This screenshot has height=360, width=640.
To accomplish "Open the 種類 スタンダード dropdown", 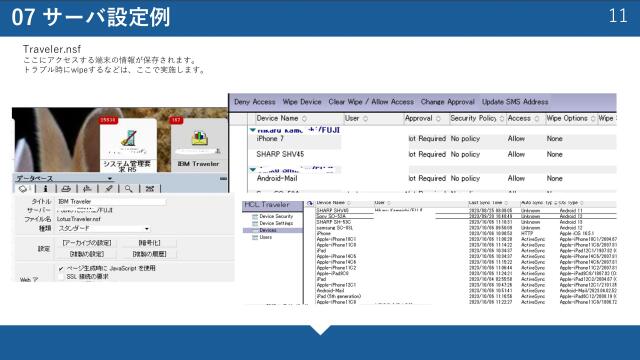I will (x=103, y=229).
